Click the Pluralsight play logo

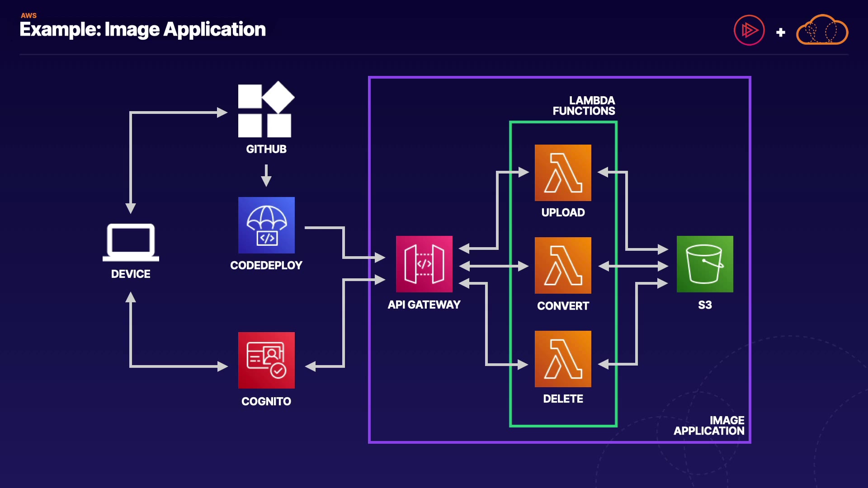pos(749,30)
